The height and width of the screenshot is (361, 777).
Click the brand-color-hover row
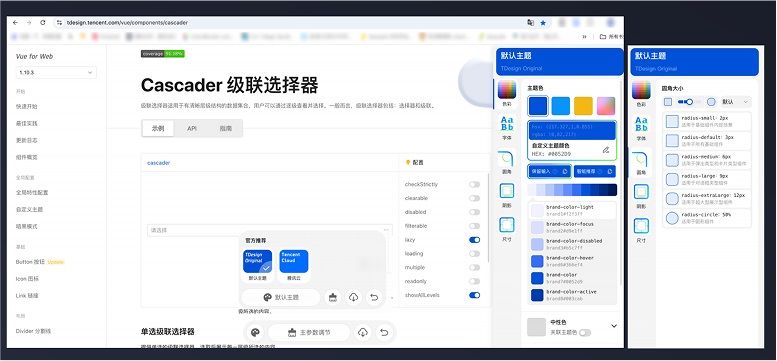pos(572,261)
